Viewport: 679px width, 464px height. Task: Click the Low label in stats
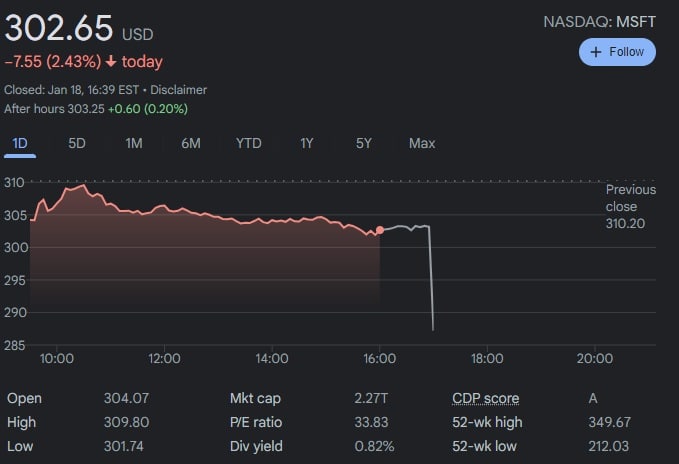point(20,446)
